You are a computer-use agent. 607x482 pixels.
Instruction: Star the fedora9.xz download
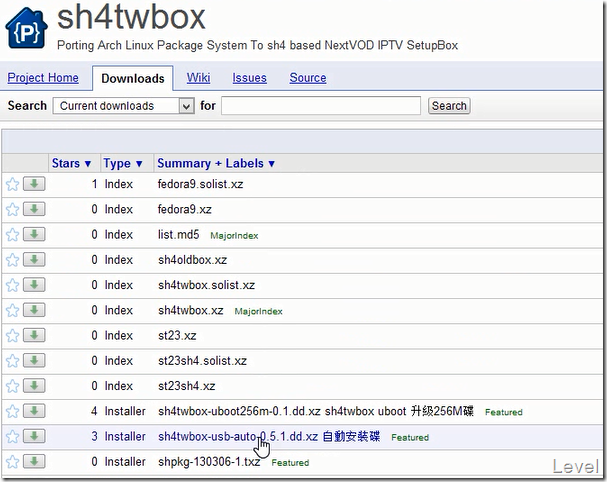coord(12,209)
